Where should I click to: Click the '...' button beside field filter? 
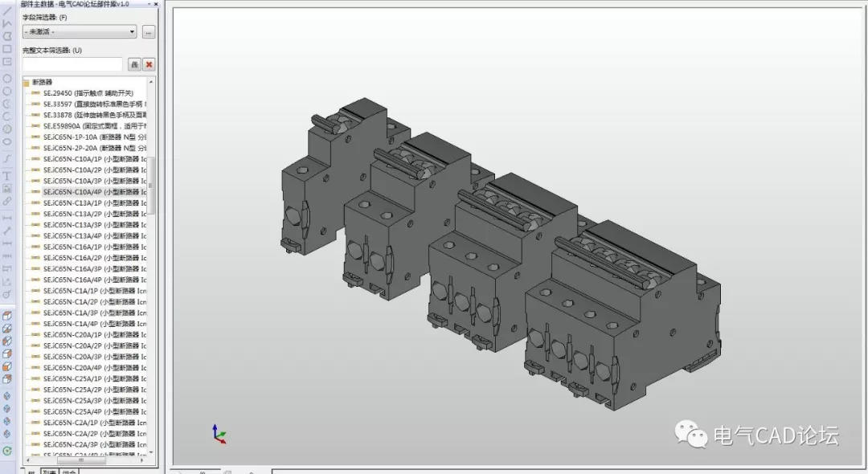click(148, 32)
